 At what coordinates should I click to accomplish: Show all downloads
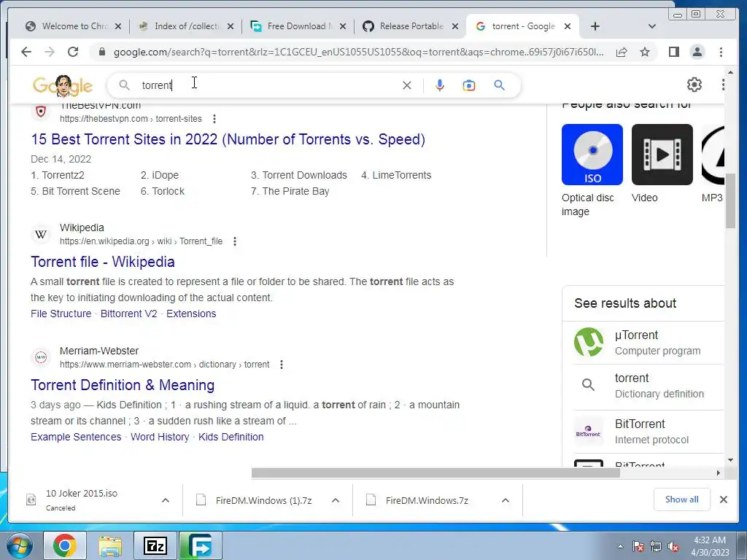coord(682,499)
